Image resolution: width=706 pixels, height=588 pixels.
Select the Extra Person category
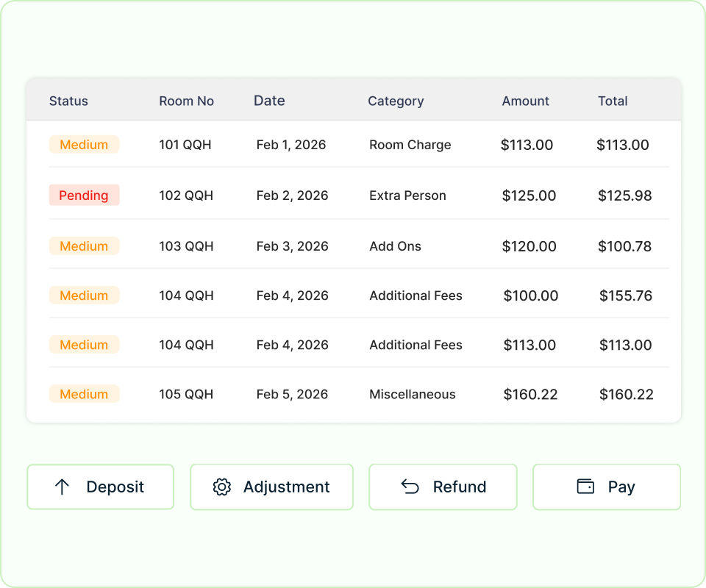pos(407,196)
